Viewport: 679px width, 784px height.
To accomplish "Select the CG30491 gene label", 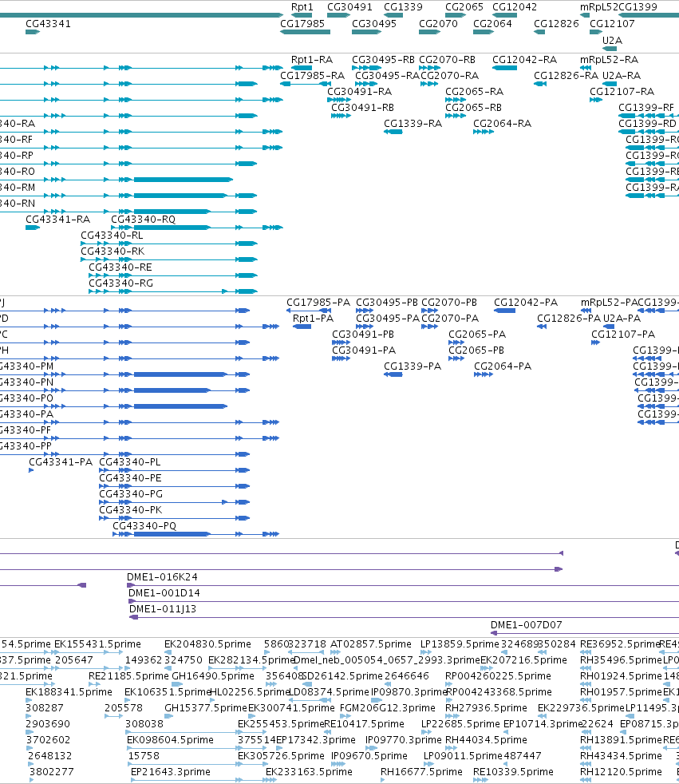I will (349, 7).
